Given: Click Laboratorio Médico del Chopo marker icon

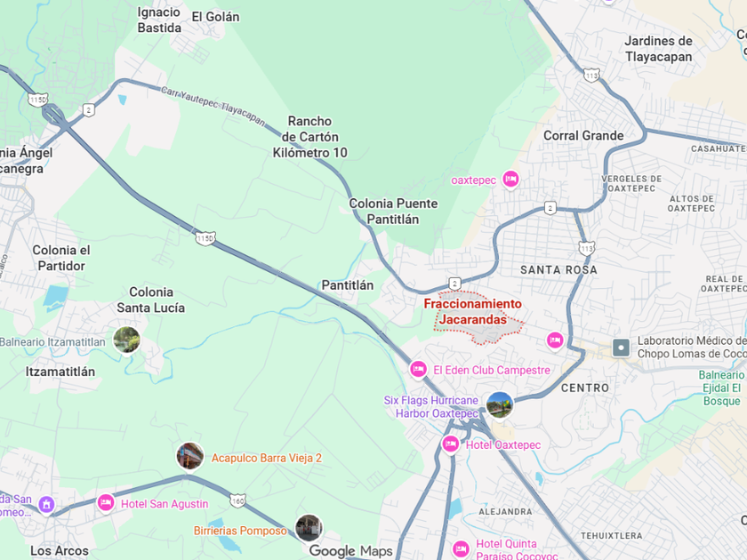Looking at the screenshot, I should 621,348.
